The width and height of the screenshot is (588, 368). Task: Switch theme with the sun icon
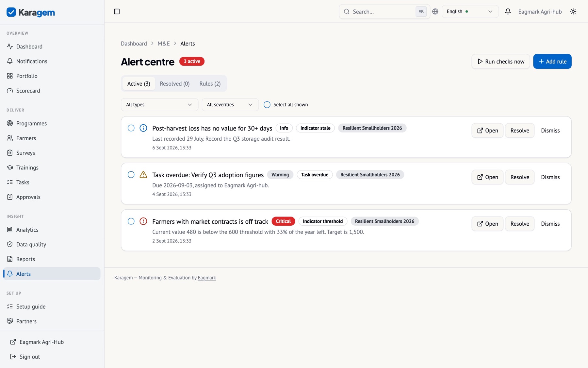pyautogui.click(x=573, y=11)
